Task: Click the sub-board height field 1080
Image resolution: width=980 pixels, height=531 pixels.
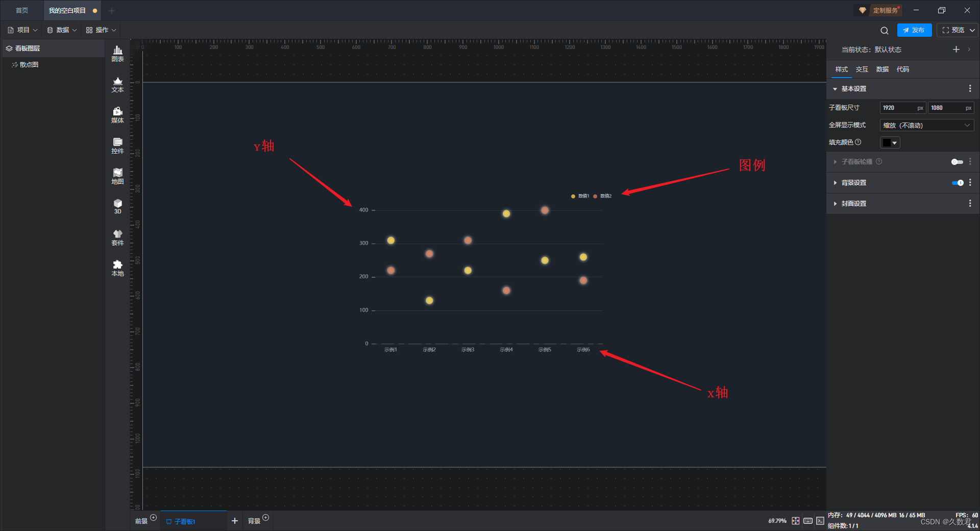Action: point(950,108)
